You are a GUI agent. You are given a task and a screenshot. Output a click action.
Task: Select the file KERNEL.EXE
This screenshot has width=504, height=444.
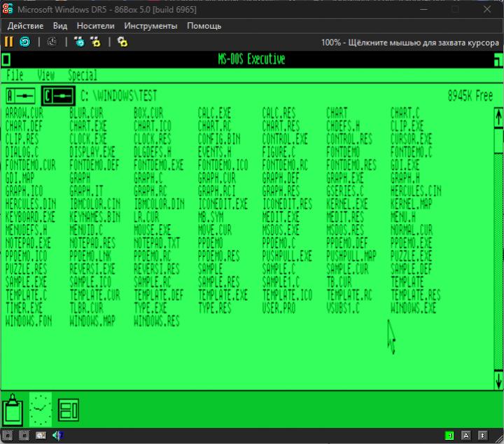347,204
